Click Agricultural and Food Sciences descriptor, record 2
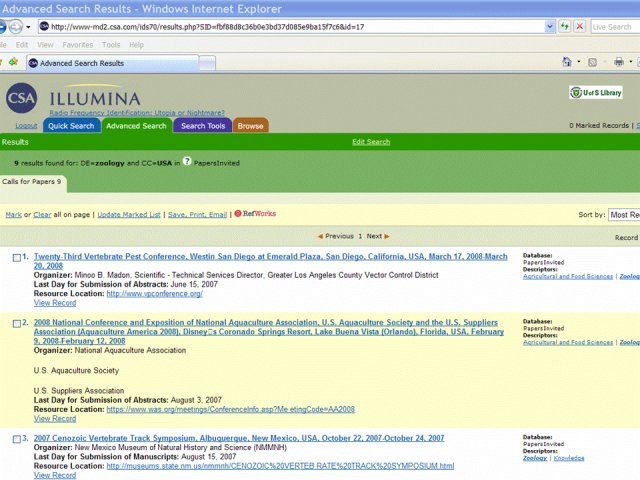The image size is (640, 480). click(568, 342)
